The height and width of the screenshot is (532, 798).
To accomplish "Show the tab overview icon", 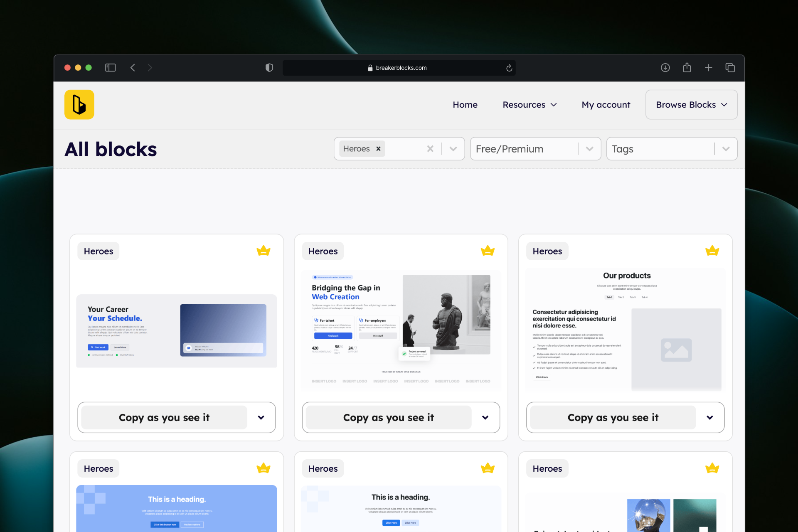I will coord(730,68).
